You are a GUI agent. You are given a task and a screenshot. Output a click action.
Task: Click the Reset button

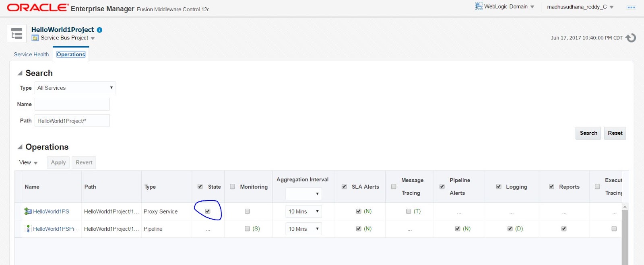(615, 133)
